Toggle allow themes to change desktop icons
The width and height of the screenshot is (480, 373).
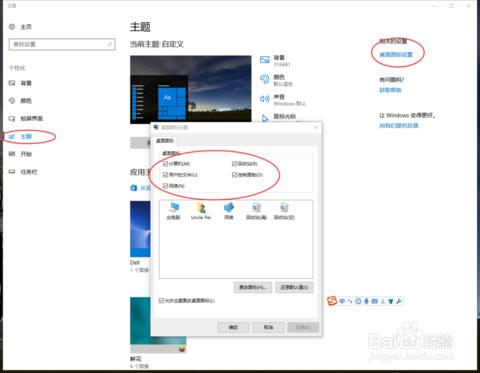pyautogui.click(x=161, y=301)
